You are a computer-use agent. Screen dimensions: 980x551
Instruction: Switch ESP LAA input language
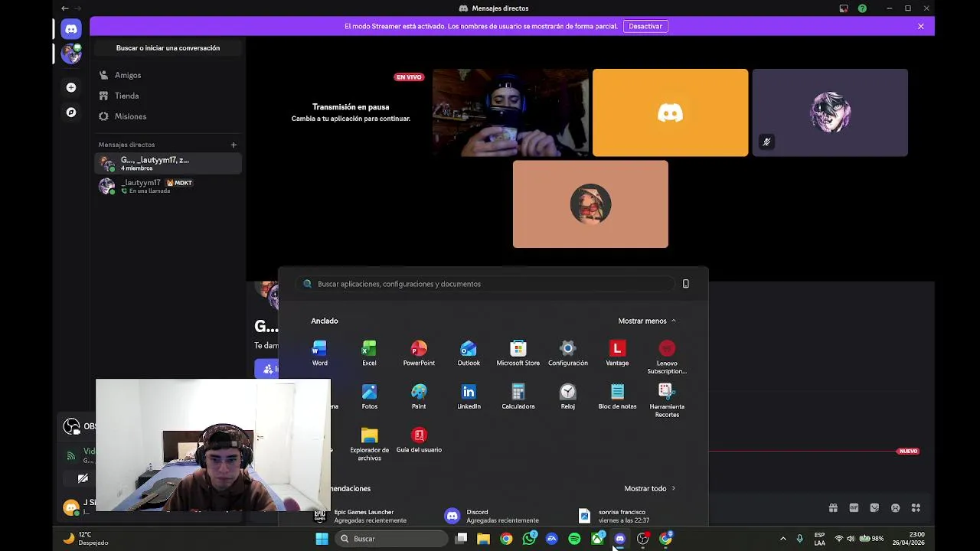tap(819, 539)
